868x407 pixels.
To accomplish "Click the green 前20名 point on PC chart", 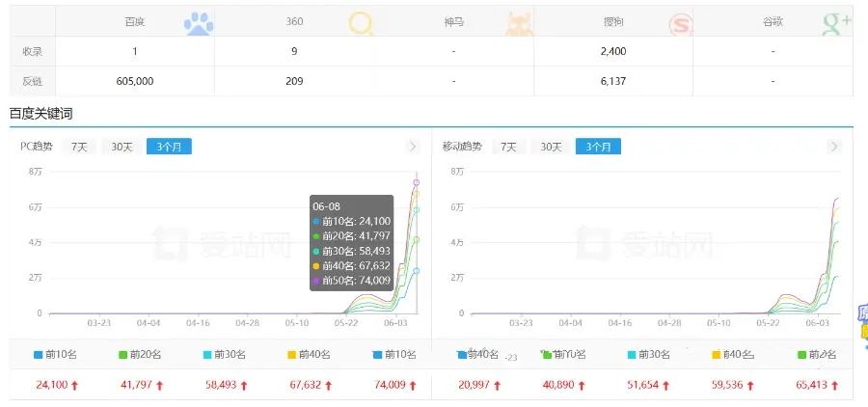I will pos(417,240).
